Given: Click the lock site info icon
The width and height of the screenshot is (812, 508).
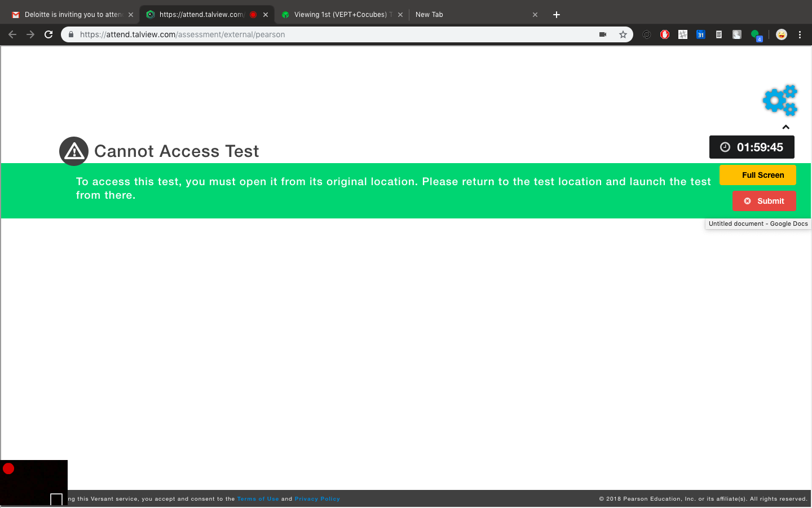Looking at the screenshot, I should tap(71, 34).
